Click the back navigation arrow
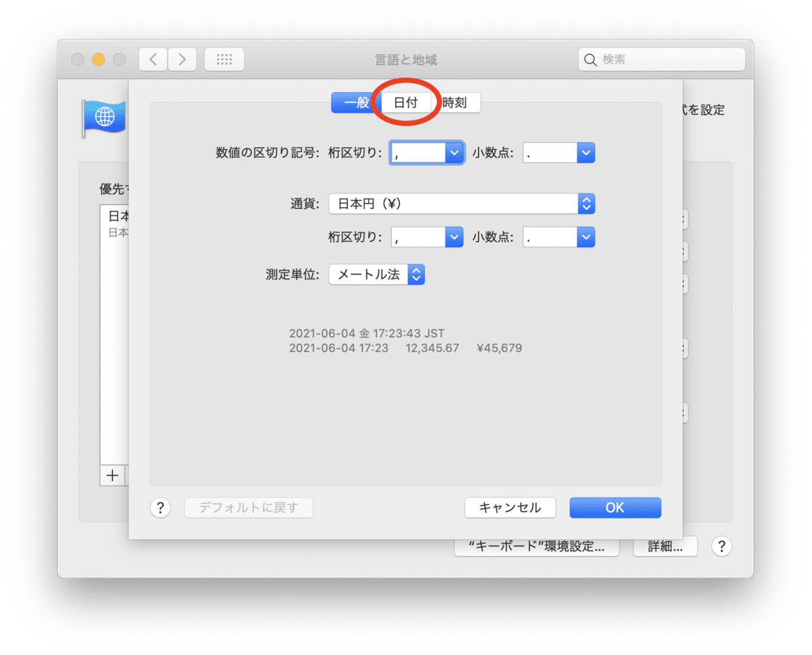 point(152,60)
